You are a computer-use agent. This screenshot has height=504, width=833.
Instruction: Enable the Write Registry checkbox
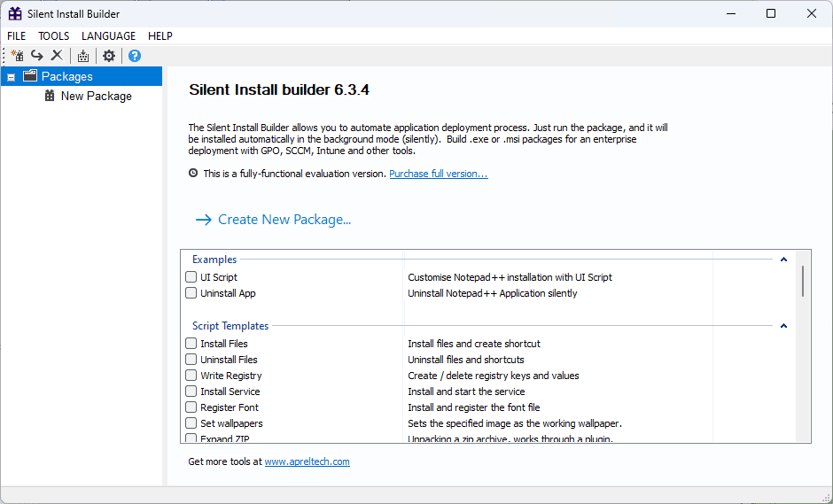click(191, 376)
